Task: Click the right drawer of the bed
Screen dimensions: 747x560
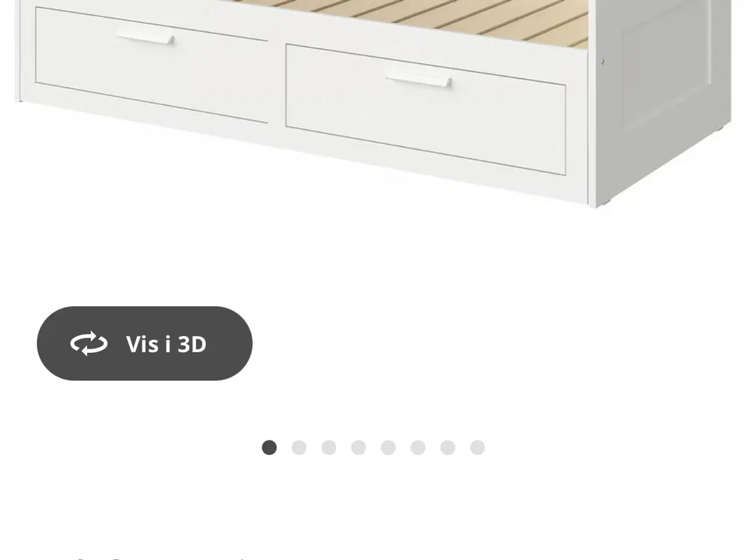Action: click(x=425, y=109)
